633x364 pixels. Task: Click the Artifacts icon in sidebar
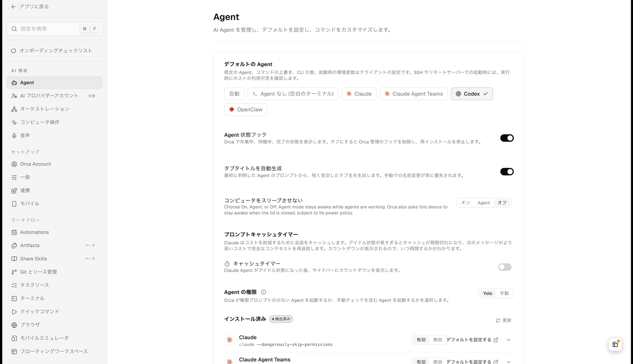[14, 245]
